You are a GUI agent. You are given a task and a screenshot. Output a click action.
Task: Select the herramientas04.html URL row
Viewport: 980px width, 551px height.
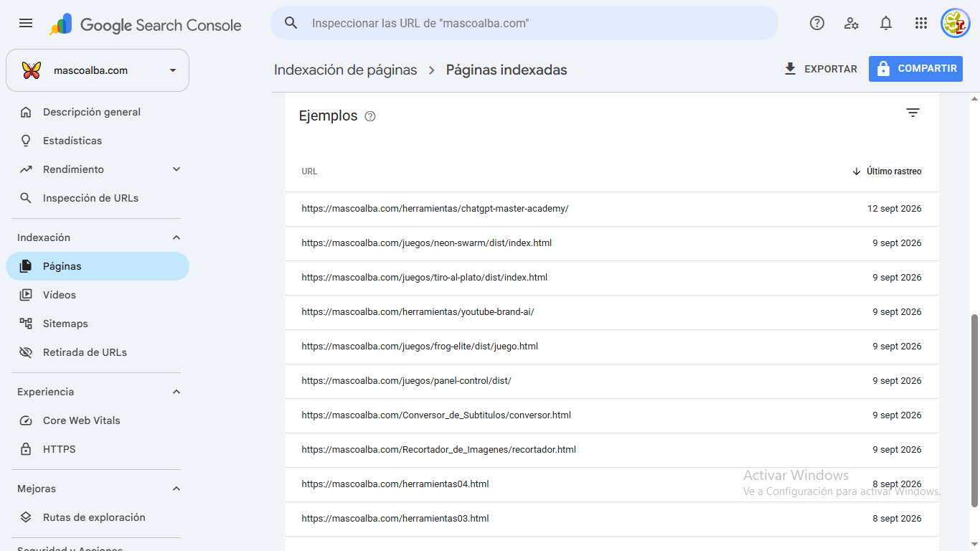coord(612,484)
